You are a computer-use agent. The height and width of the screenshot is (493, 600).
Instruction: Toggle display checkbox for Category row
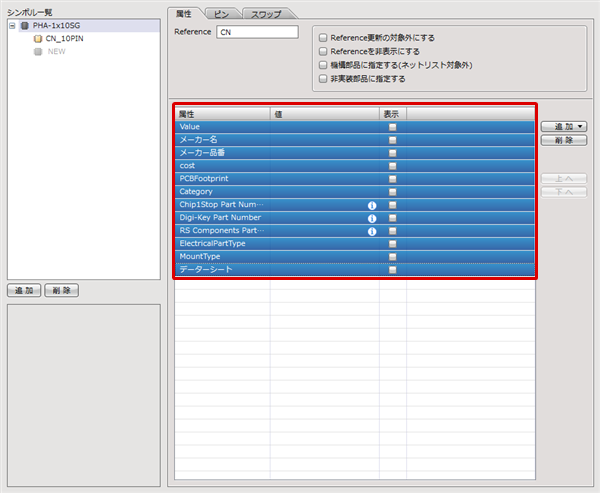click(393, 192)
